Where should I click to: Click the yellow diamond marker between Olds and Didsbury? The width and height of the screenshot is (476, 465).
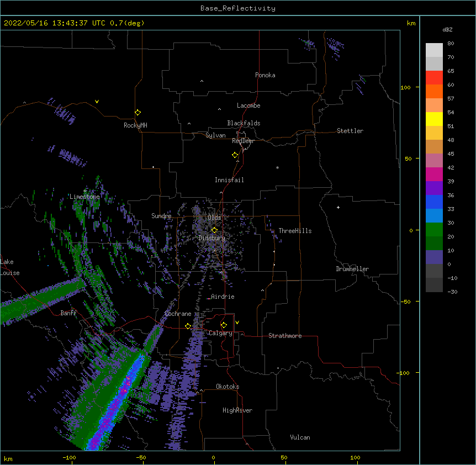[x=214, y=230]
